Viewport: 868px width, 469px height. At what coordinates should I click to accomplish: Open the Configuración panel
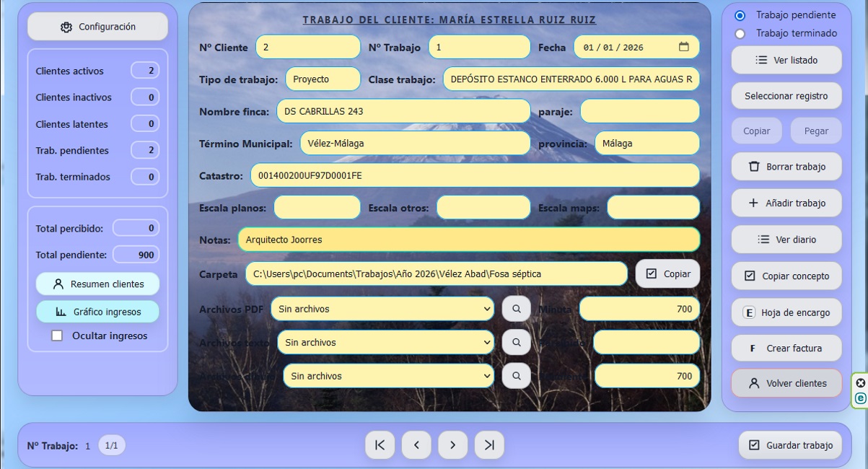pos(97,27)
